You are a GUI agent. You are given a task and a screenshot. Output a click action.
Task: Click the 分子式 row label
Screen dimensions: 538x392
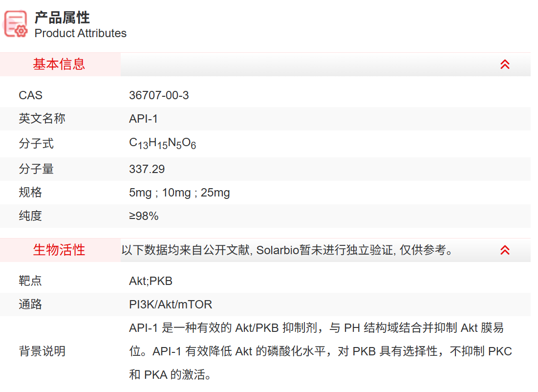point(36,144)
